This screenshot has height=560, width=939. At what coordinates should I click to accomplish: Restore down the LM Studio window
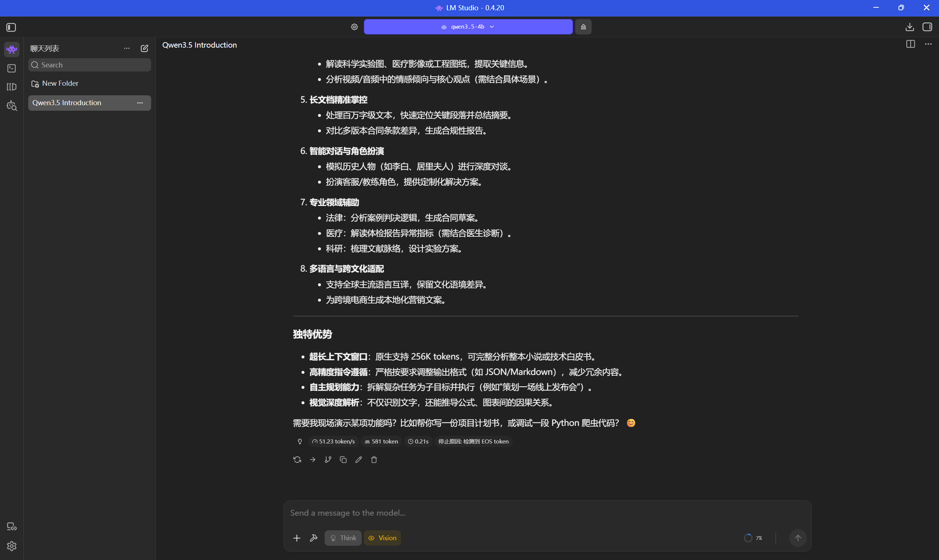pos(901,8)
